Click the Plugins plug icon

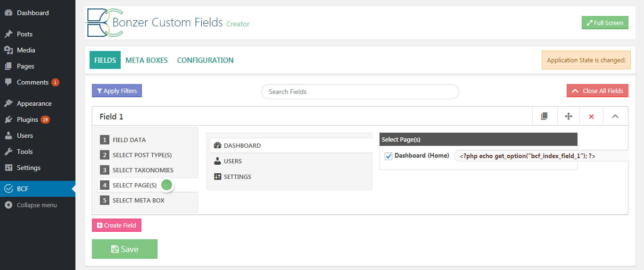tap(8, 119)
